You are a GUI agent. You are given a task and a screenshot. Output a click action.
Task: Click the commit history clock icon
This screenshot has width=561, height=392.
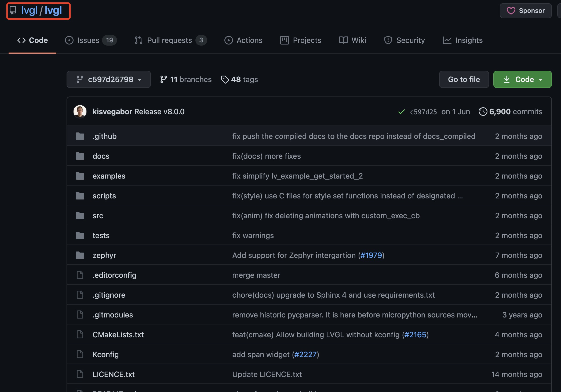click(x=483, y=112)
